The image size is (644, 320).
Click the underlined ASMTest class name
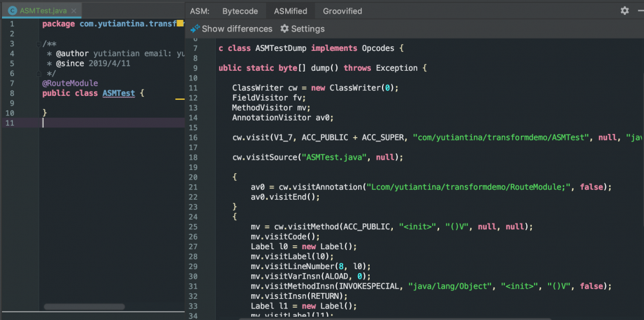click(x=118, y=93)
